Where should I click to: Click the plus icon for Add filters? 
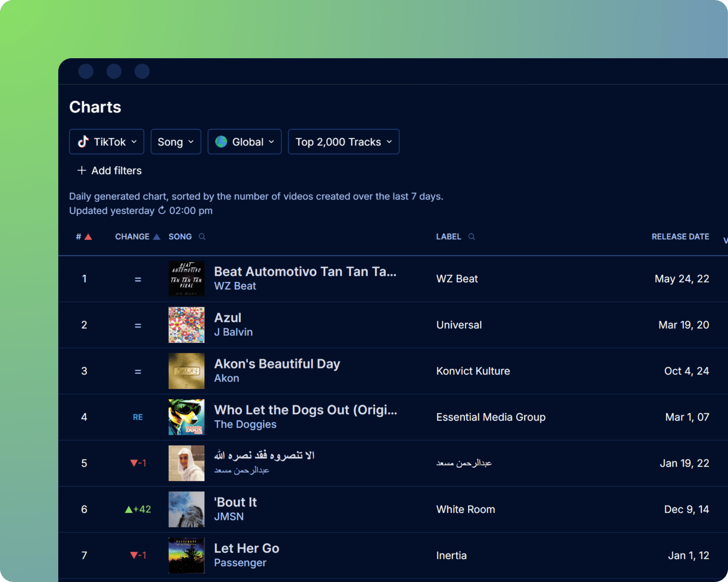[x=82, y=170]
